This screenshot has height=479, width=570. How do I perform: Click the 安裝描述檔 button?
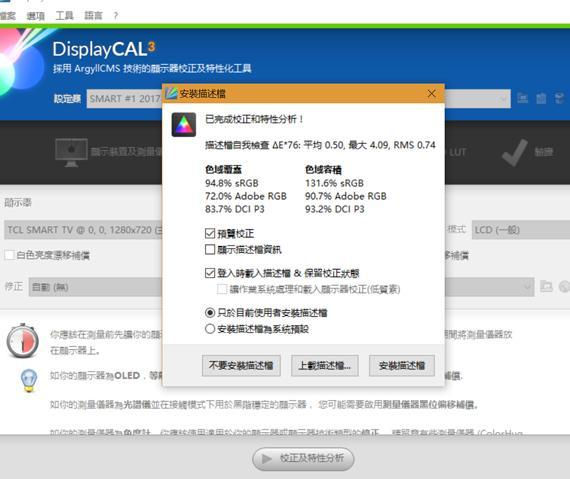[402, 366]
